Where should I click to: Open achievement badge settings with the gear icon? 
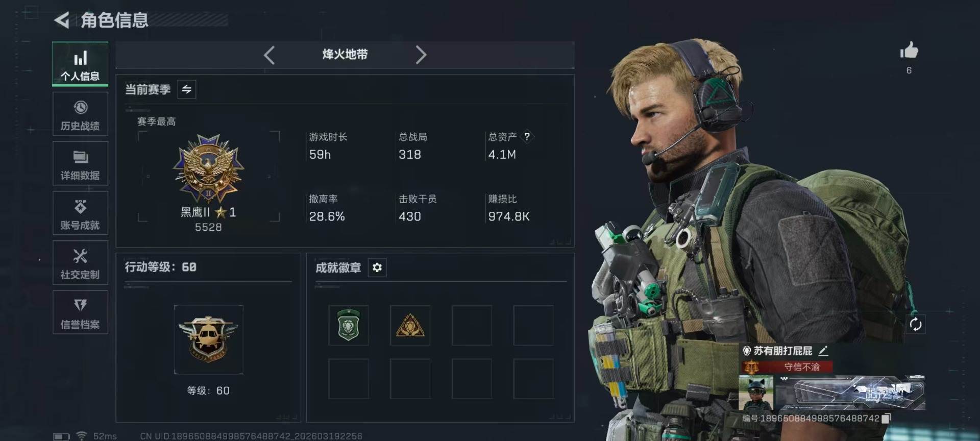[x=377, y=267]
